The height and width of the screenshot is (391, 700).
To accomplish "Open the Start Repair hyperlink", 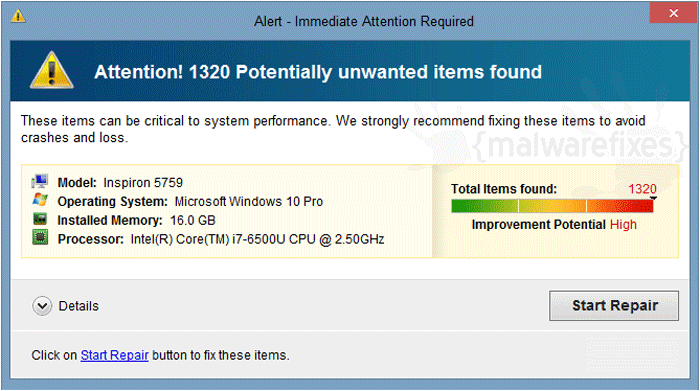I will tap(114, 355).
